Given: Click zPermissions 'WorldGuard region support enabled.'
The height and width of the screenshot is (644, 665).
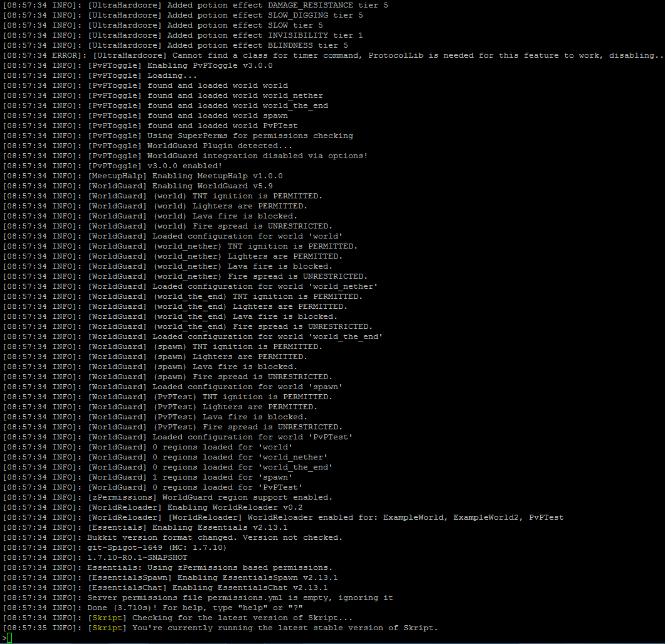Looking at the screenshot, I should click(x=248, y=498).
